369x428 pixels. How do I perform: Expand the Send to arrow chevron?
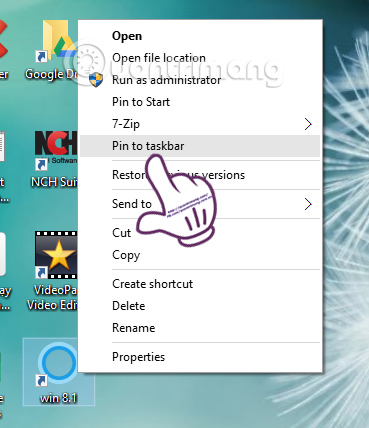pyautogui.click(x=308, y=204)
